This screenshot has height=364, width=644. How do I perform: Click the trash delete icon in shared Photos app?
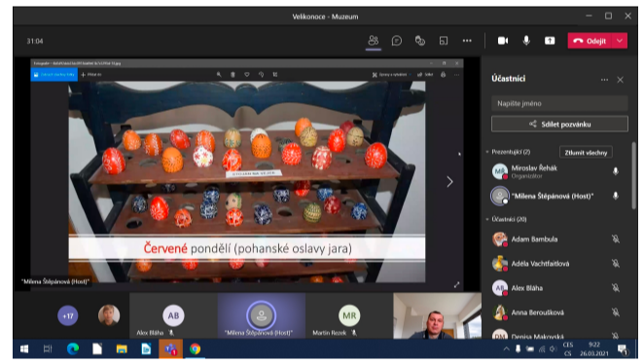tap(233, 75)
